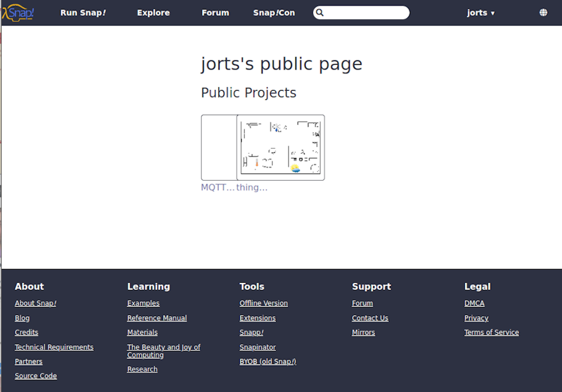The image size is (562, 392).
Task: Open the Partners link
Action: pyautogui.click(x=29, y=361)
